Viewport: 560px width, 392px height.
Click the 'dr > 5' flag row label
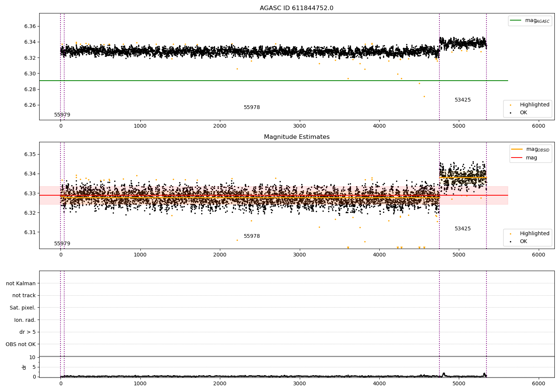point(28,332)
